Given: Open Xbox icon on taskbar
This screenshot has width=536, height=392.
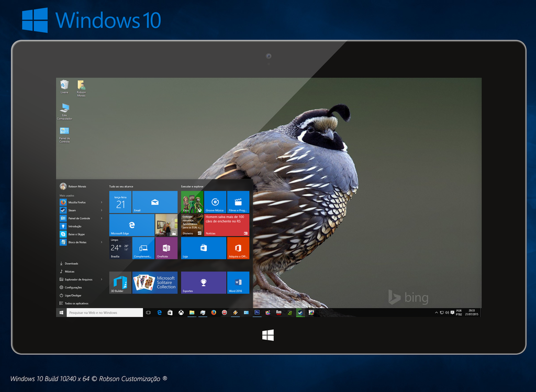Looking at the screenshot, I should [181, 312].
